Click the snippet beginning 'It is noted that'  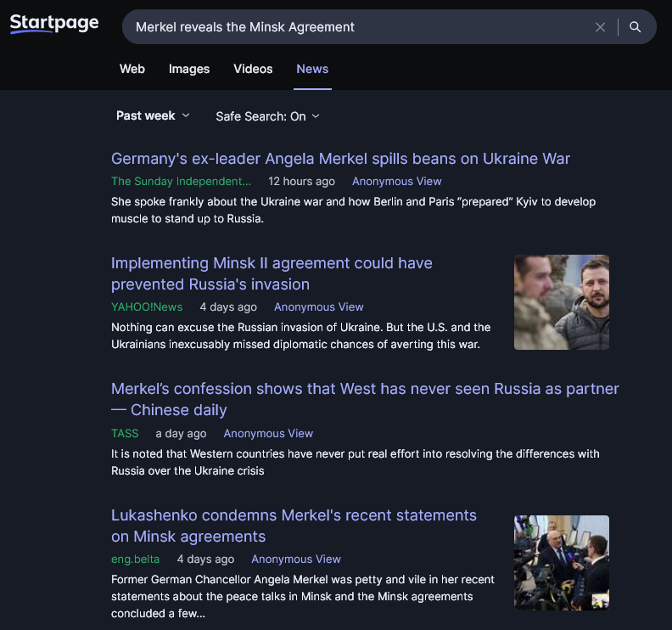(x=356, y=463)
